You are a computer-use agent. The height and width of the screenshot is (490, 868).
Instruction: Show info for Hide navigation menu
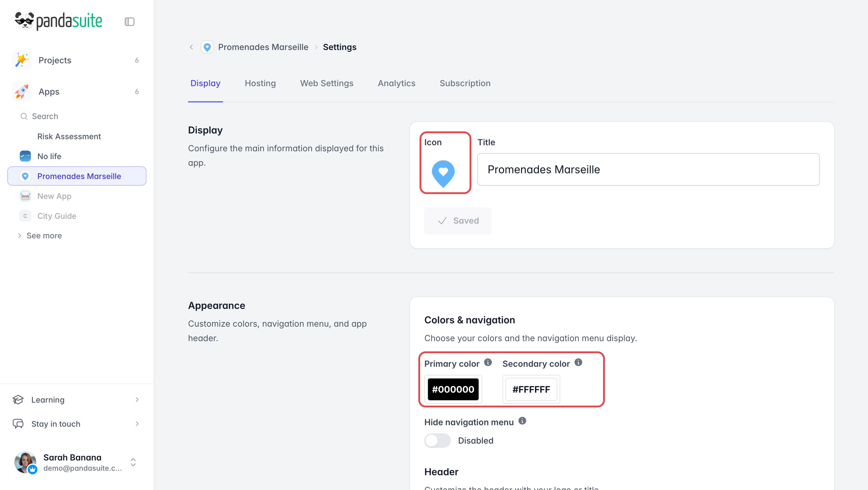pyautogui.click(x=522, y=421)
